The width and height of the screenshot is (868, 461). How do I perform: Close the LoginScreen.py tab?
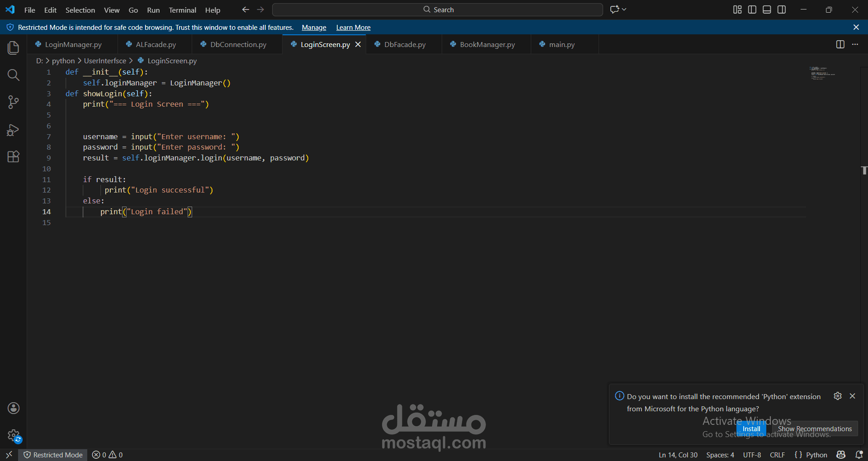pos(358,44)
